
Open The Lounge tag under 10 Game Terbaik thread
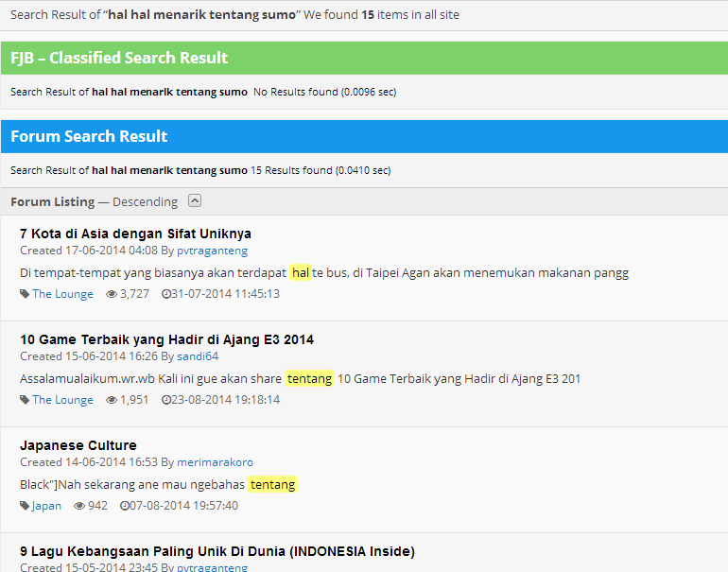pos(62,400)
